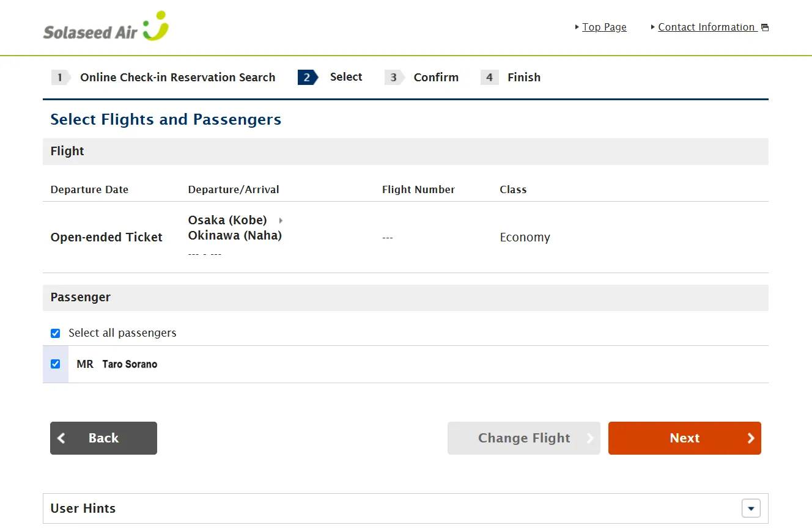Click the Confirm step label
The height and width of the screenshot is (528, 812).
pos(435,78)
